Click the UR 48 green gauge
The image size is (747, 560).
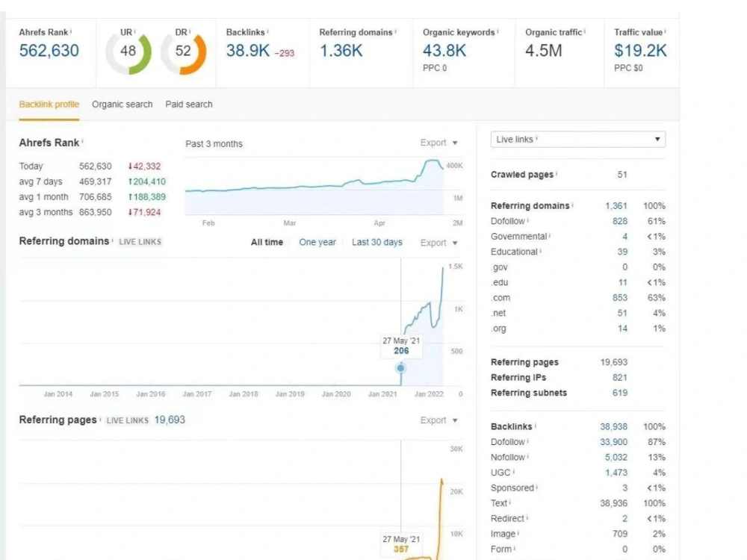[x=128, y=53]
